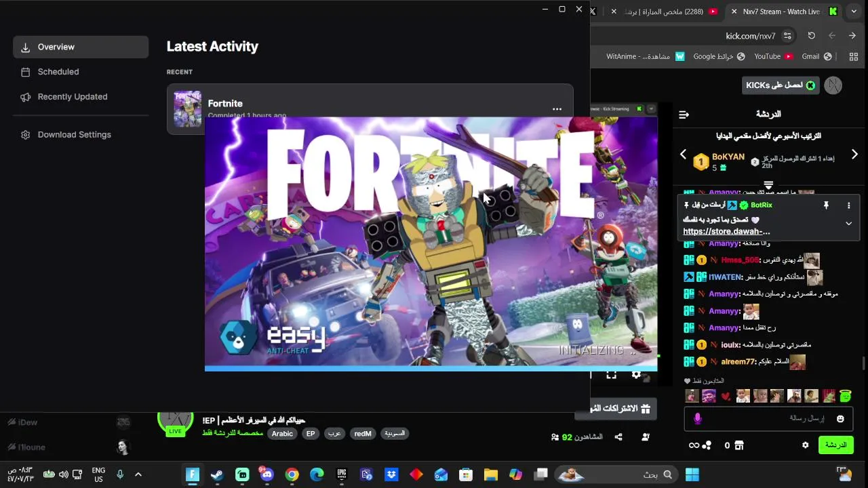The width and height of the screenshot is (868, 488).
Task: Click the infinity points icon below chat
Action: click(x=700, y=445)
